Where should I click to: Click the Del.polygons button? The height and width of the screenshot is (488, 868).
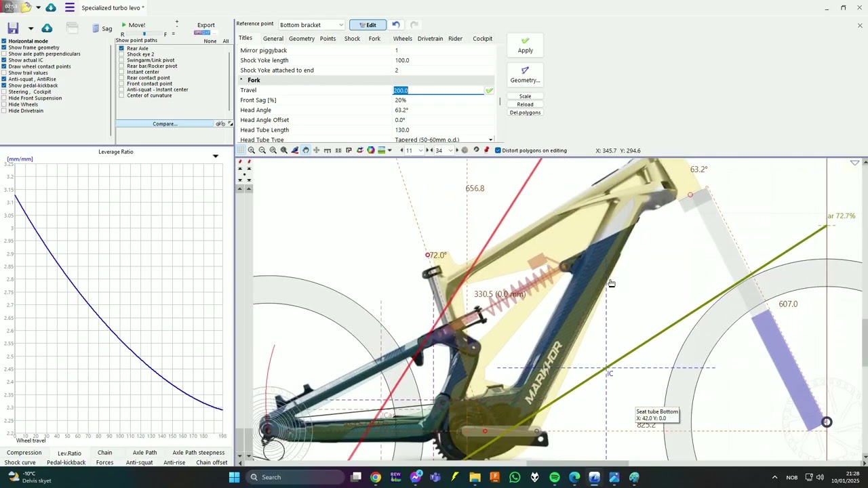(525, 113)
